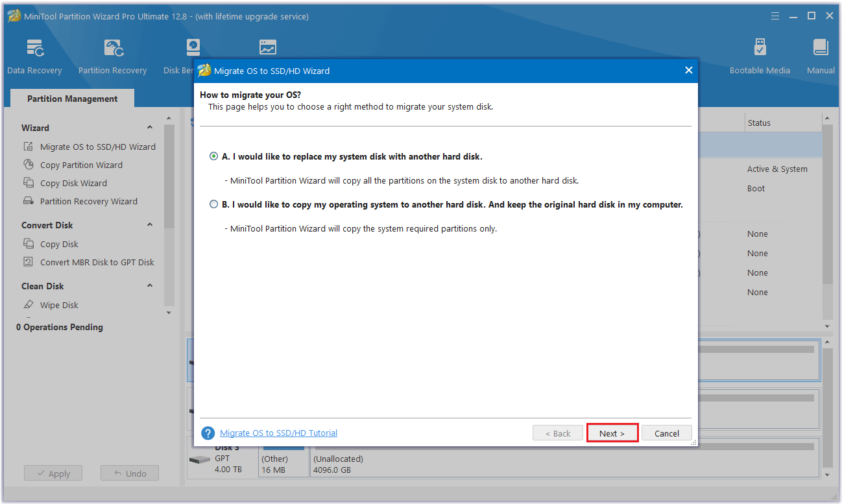Click the Convert MBR Disk to GPT Disk icon
Viewport: 842px width, 504px height.
pos(29,262)
